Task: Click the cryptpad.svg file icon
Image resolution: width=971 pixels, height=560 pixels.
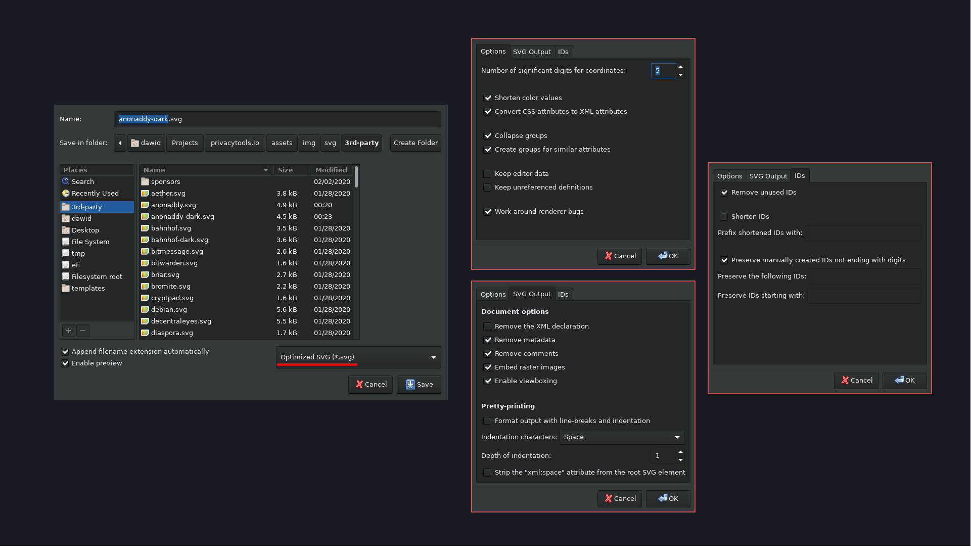Action: (x=145, y=298)
